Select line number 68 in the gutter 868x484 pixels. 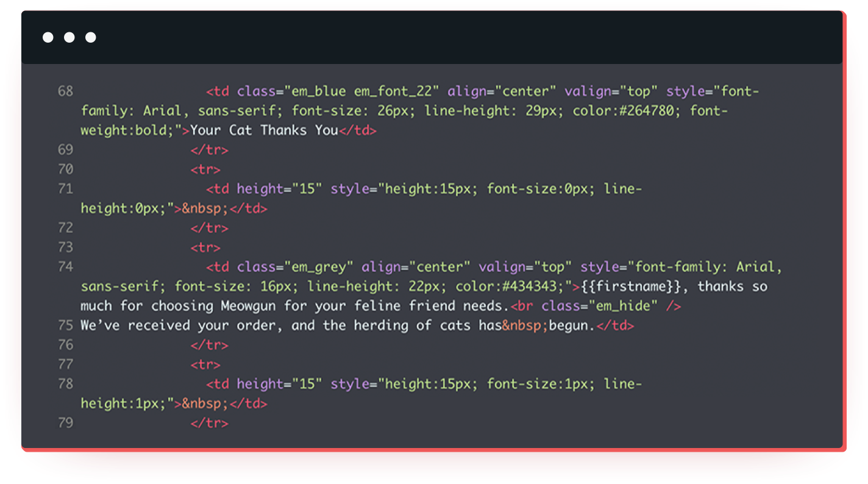(65, 91)
